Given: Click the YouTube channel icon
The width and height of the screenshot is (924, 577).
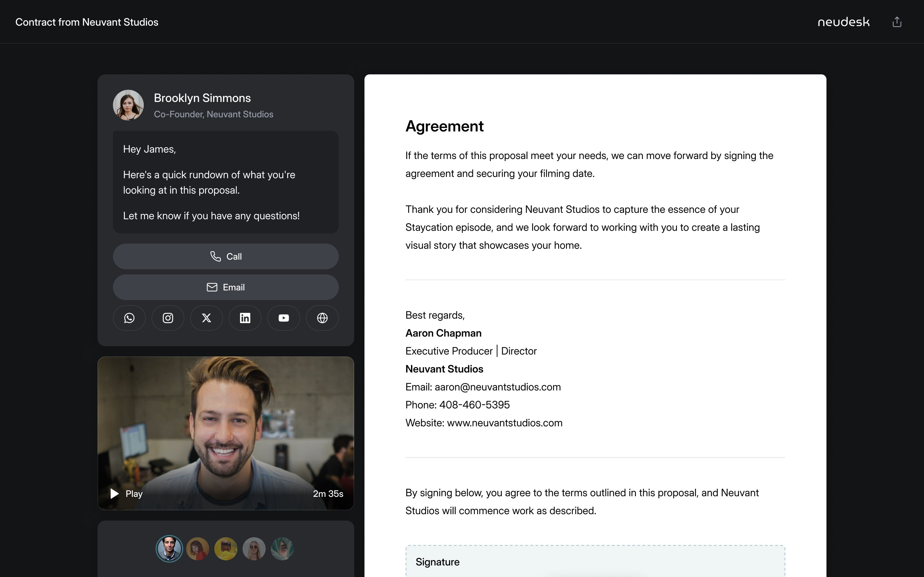Looking at the screenshot, I should point(284,318).
